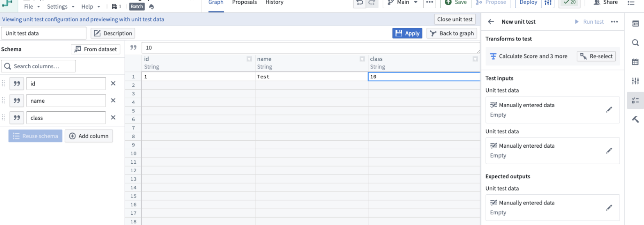Click the class column drag handle
The width and height of the screenshot is (644, 225).
4,118
